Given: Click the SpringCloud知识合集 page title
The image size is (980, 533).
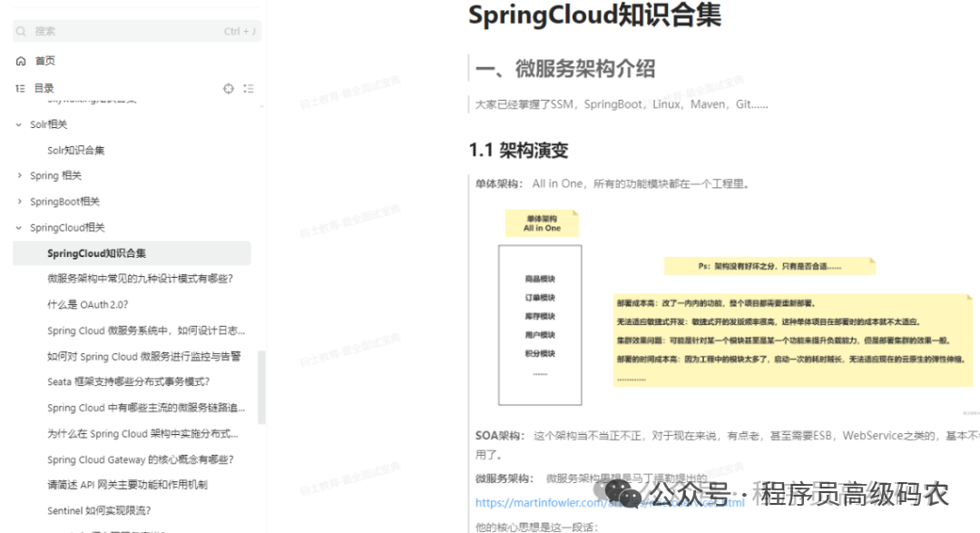Looking at the screenshot, I should pyautogui.click(x=594, y=15).
